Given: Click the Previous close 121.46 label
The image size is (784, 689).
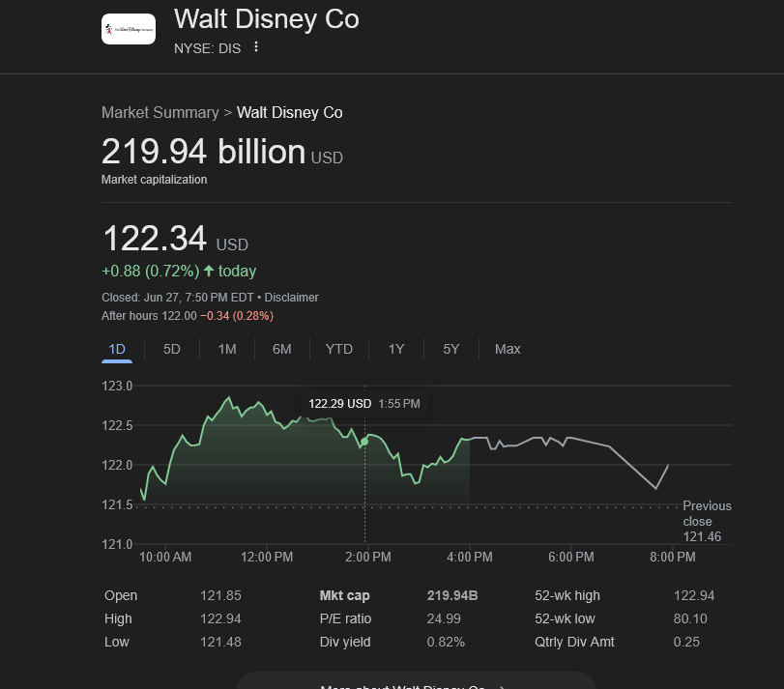Looking at the screenshot, I should point(707,521).
